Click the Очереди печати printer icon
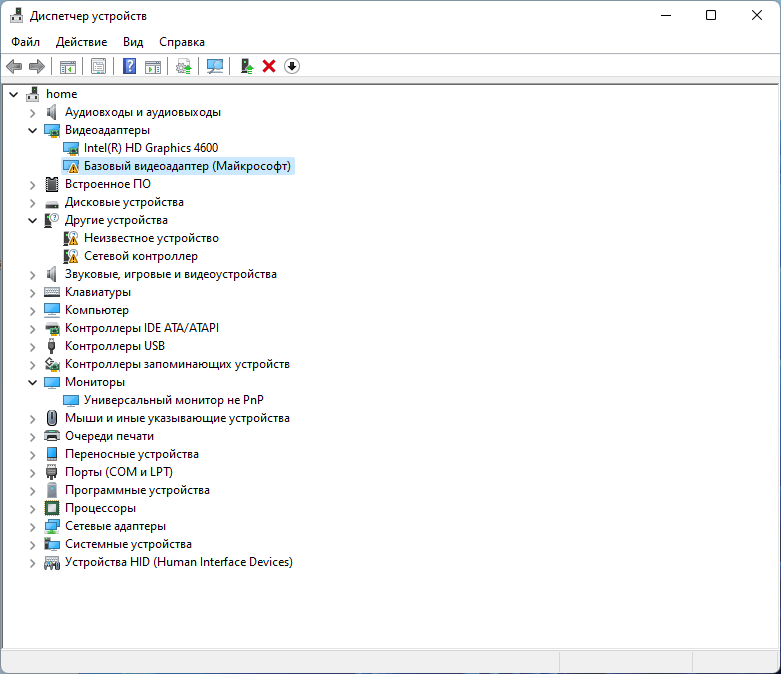 (52, 436)
